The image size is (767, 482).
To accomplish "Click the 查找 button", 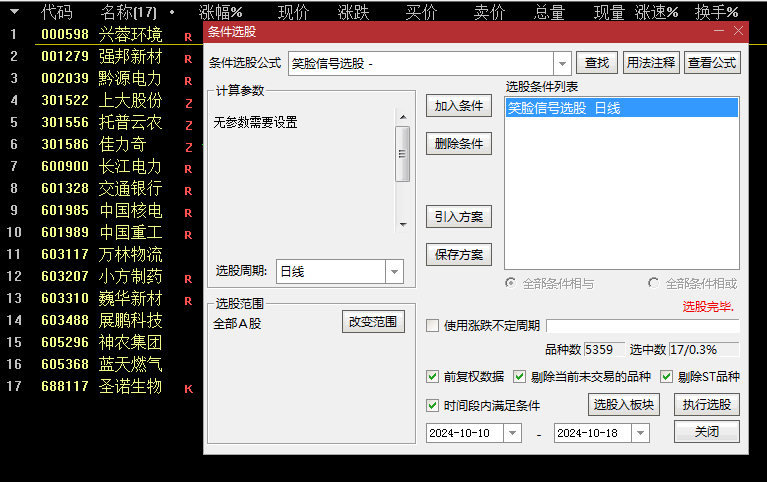I will [x=597, y=63].
